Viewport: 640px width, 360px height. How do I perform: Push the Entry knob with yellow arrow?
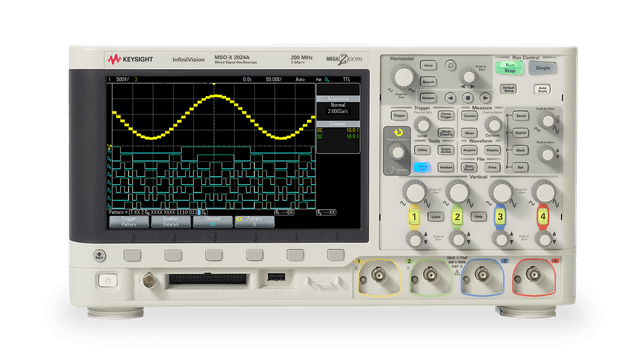pyautogui.click(x=397, y=152)
